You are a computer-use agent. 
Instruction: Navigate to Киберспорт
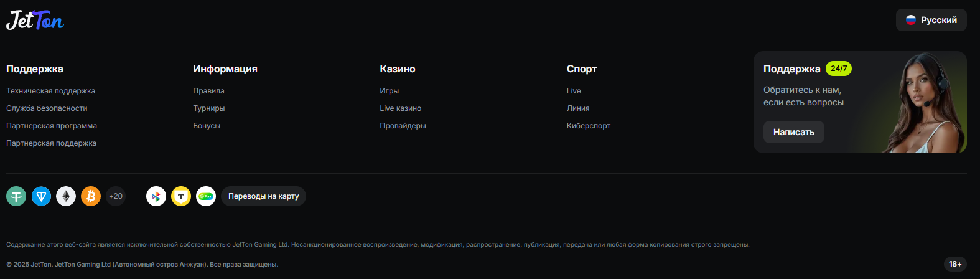coord(588,126)
